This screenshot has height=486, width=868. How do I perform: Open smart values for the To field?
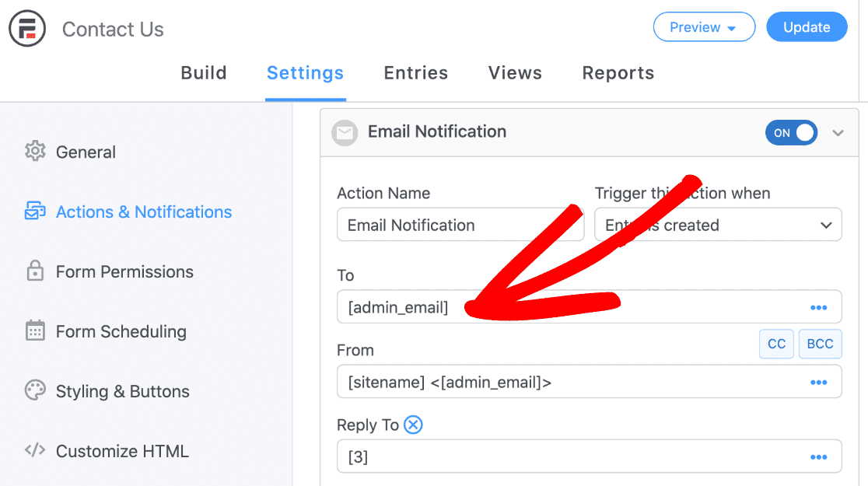pyautogui.click(x=818, y=307)
